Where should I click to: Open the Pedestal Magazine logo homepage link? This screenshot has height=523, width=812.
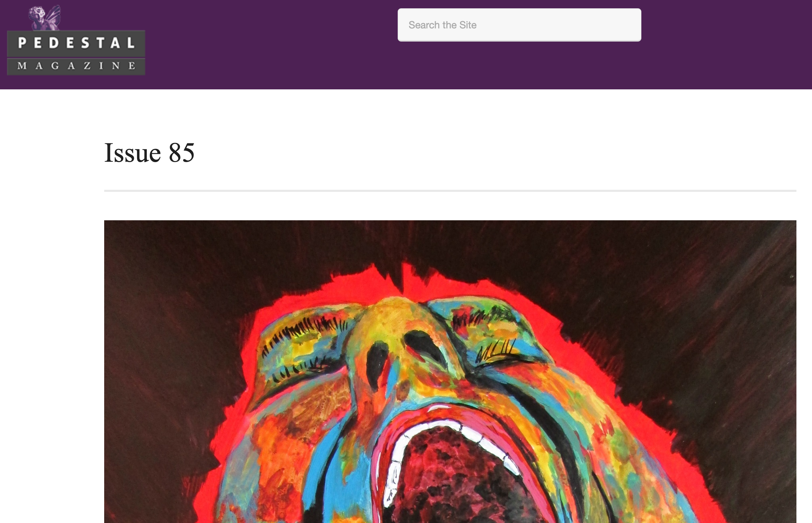(x=76, y=40)
